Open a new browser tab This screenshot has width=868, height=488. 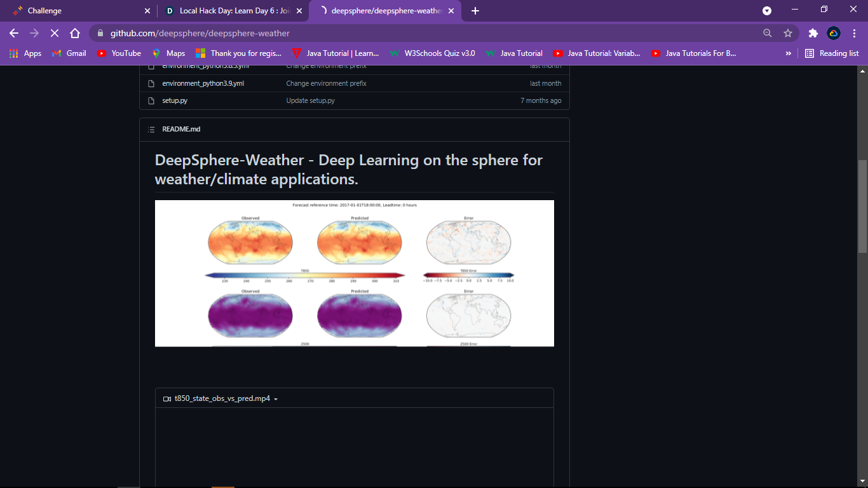point(475,11)
